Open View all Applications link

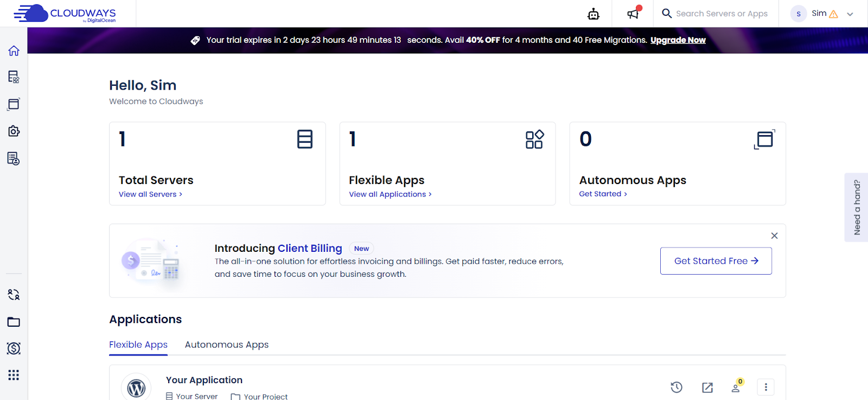click(x=390, y=194)
